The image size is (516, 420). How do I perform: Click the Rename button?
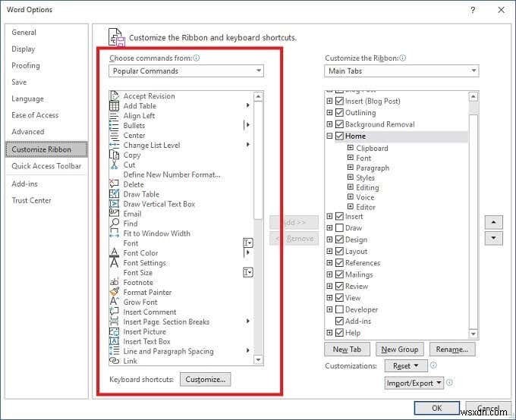point(451,349)
